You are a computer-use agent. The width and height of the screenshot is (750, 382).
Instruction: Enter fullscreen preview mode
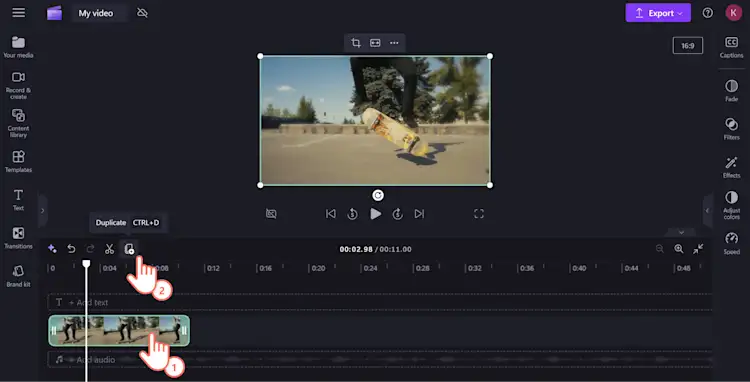click(479, 214)
